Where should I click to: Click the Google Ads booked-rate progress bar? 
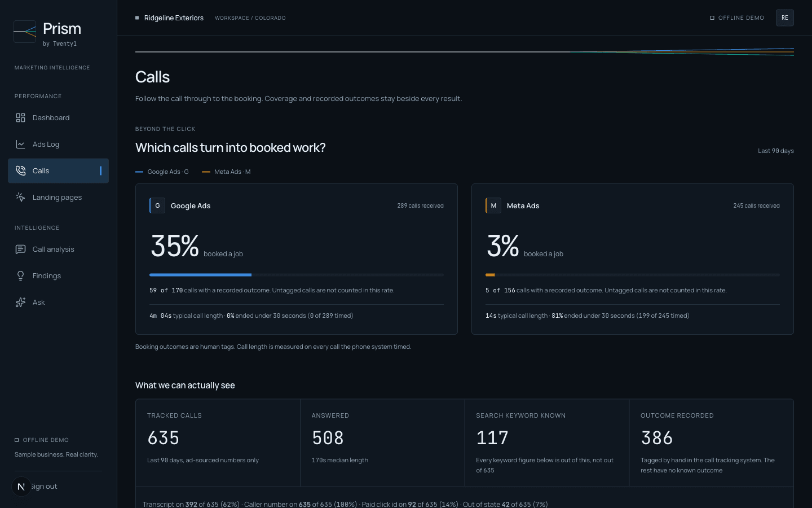(x=297, y=275)
